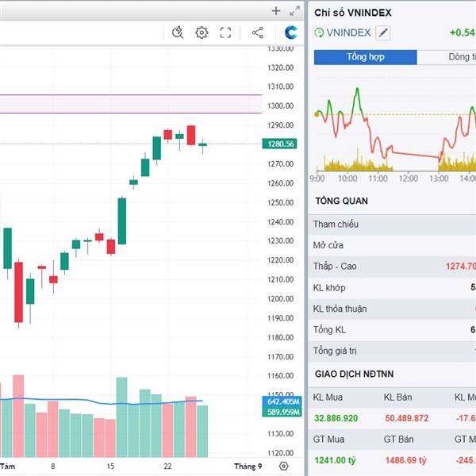Click the GT Mua column header
Viewport: 476px width, 476px height.
point(328,440)
